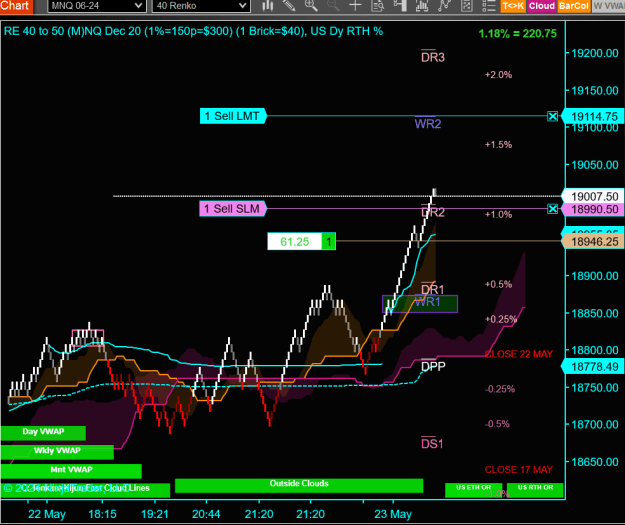Viewport: 625px width, 525px height.
Task: Click the WR2 pivot label
Action: tap(428, 124)
